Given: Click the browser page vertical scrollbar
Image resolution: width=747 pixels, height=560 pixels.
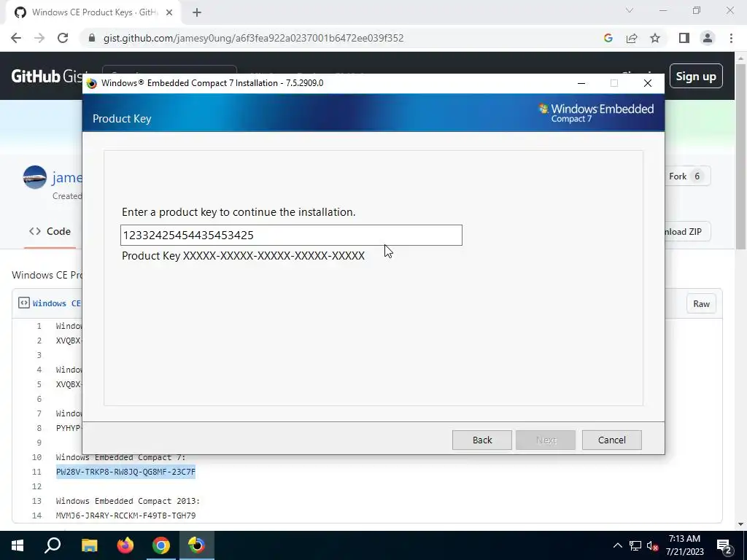Looking at the screenshot, I should pyautogui.click(x=741, y=156).
